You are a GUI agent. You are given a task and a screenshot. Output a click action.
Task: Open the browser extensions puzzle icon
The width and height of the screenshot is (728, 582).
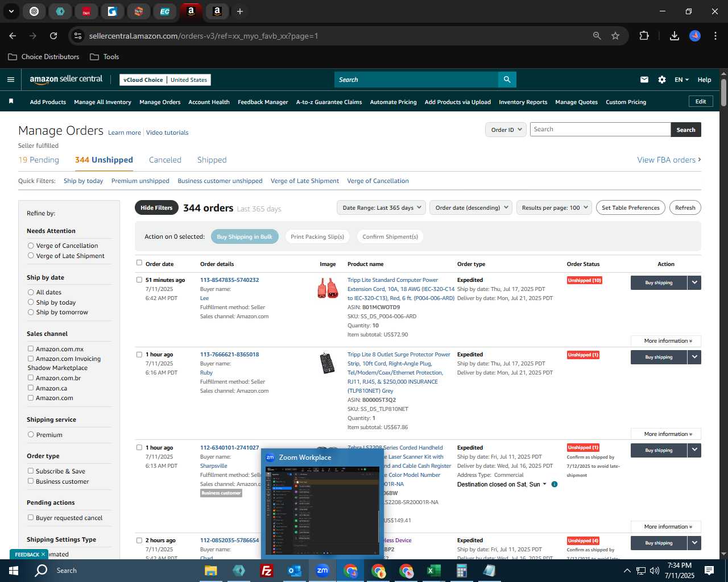pyautogui.click(x=644, y=36)
